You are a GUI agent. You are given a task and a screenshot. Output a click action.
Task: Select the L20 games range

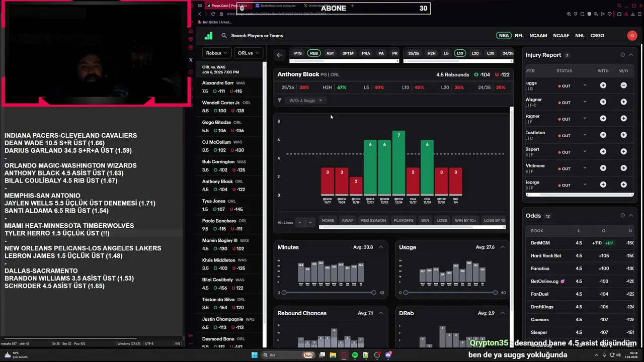pyautogui.click(x=475, y=53)
